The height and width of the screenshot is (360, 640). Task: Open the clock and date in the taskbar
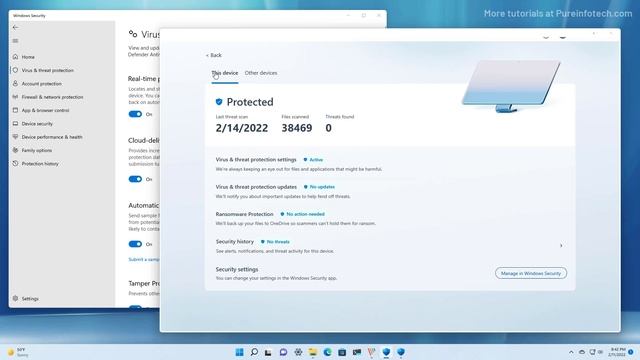[618, 352]
